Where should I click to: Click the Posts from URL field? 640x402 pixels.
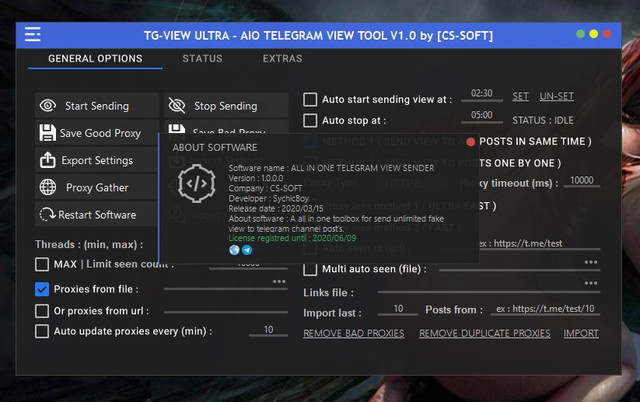[x=545, y=309]
